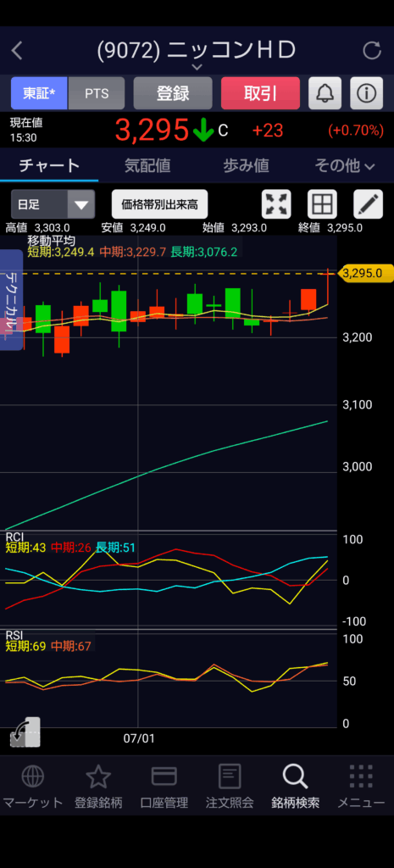Tap the (+0.70%) change percentage
This screenshot has width=394, height=868.
tap(356, 131)
